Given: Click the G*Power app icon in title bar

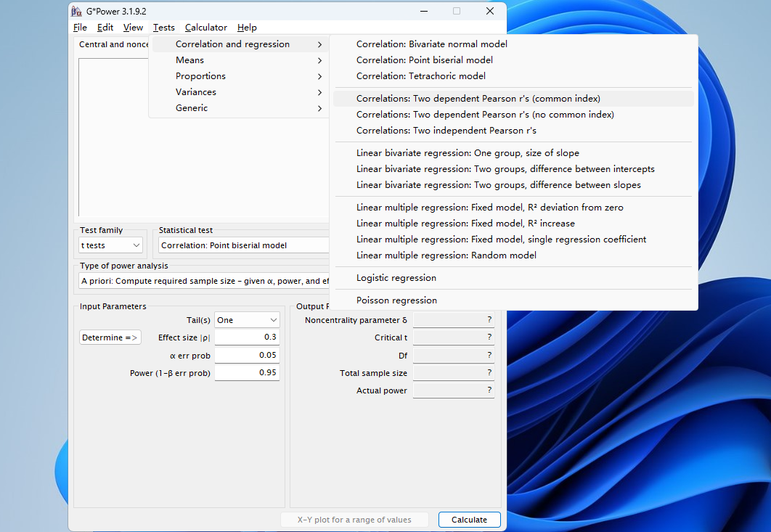Looking at the screenshot, I should [76, 11].
